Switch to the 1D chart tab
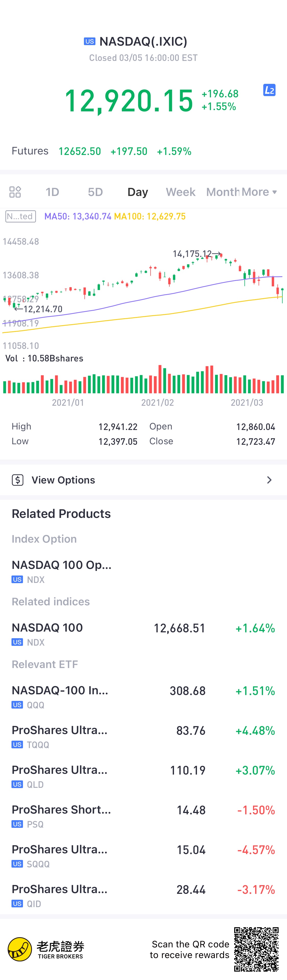287x980 pixels. click(x=52, y=192)
